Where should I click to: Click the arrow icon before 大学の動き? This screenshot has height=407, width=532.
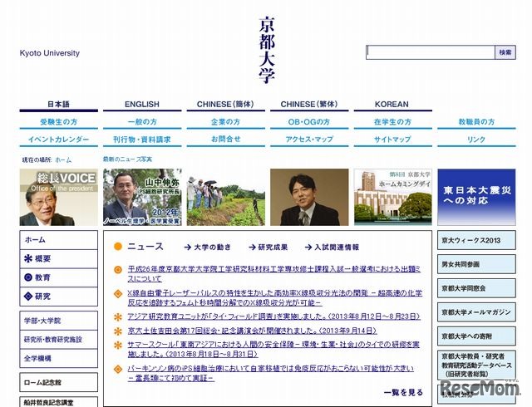pyautogui.click(x=187, y=248)
